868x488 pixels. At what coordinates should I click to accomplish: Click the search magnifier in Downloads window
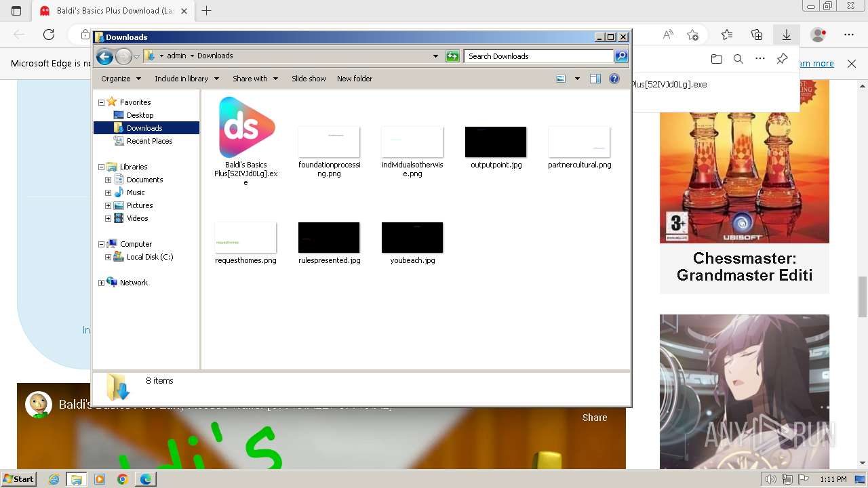[x=621, y=56]
